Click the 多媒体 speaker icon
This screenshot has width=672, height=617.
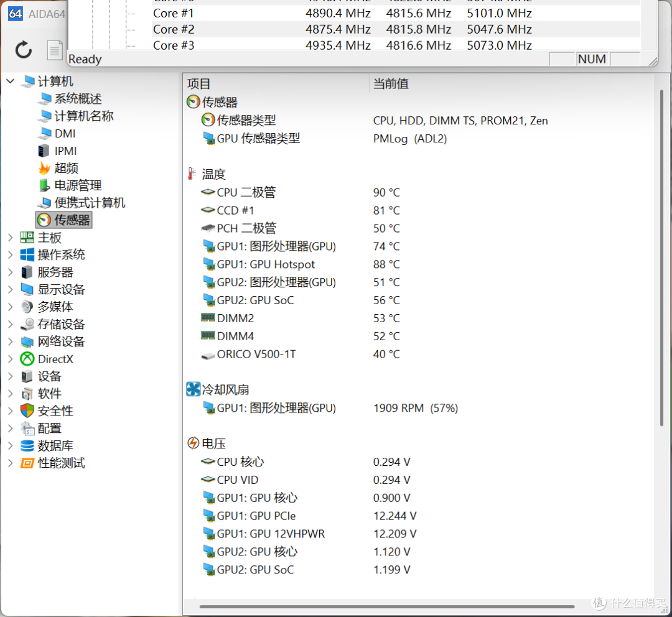point(27,307)
